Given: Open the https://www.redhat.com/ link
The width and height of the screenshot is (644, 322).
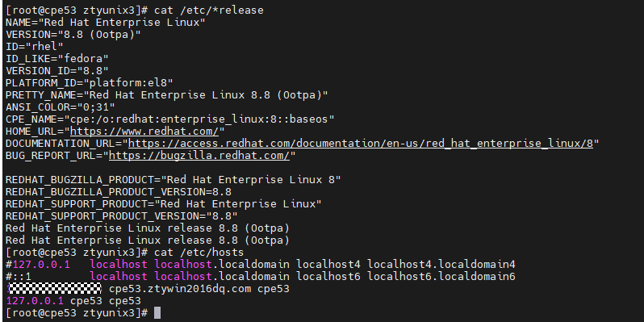Looking at the screenshot, I should (144, 132).
